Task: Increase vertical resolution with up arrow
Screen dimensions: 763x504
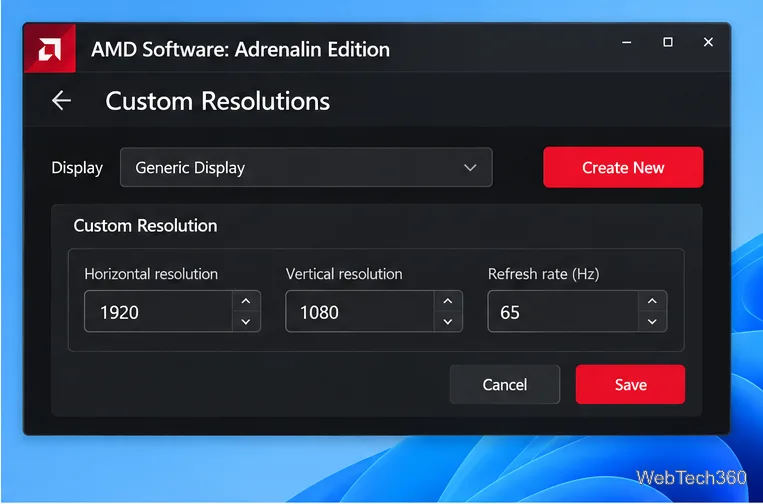Action: point(448,301)
